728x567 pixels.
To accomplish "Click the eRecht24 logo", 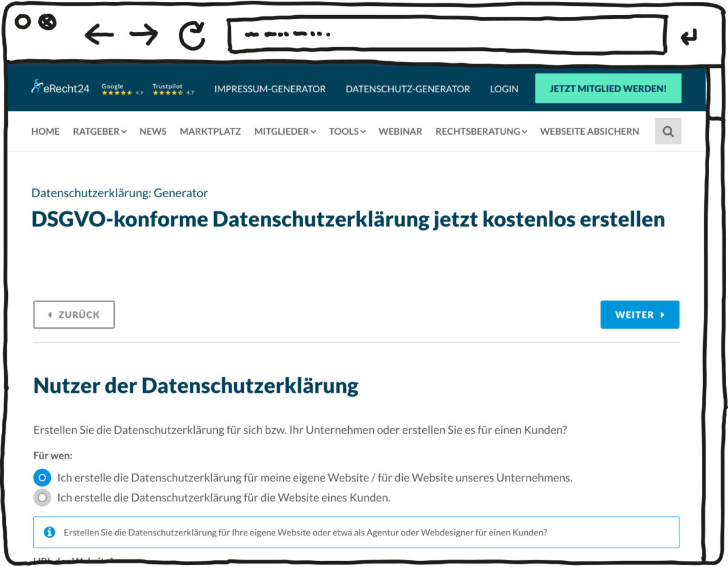I will pos(60,89).
